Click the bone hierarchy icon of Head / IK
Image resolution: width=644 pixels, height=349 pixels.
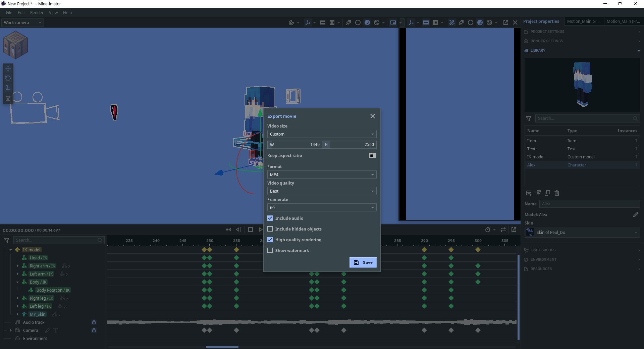pyautogui.click(x=24, y=258)
